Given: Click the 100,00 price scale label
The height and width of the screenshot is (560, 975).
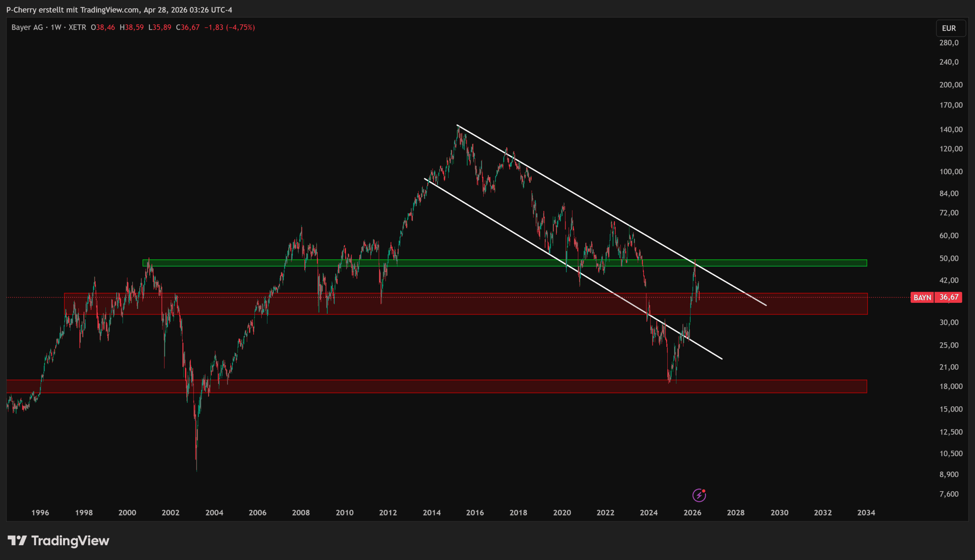Looking at the screenshot, I should pyautogui.click(x=951, y=172).
